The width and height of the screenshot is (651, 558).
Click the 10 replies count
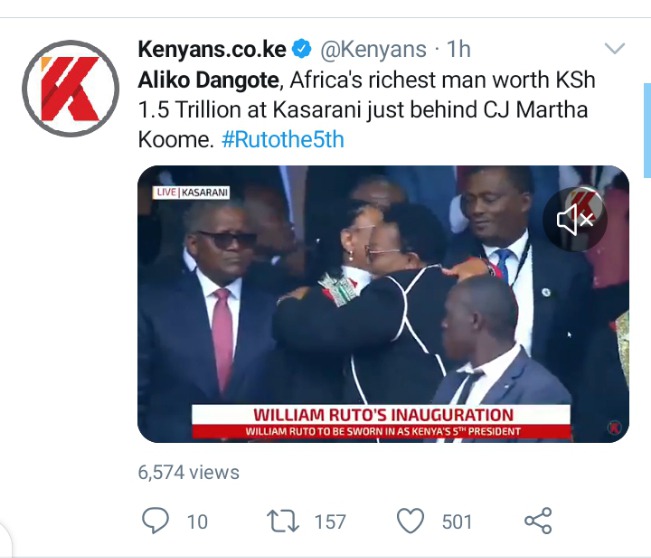pyautogui.click(x=197, y=522)
